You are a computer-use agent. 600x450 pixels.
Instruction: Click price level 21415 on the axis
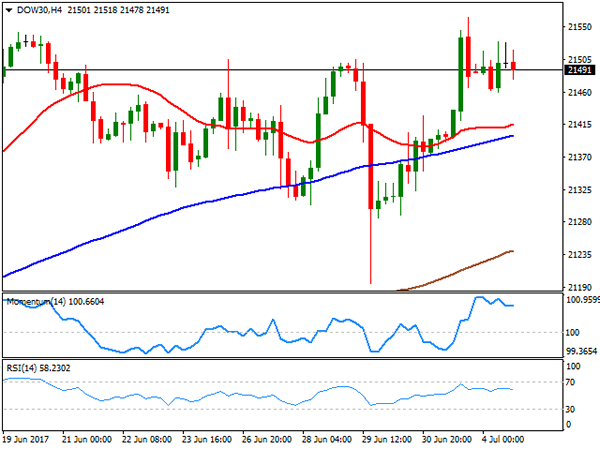[580, 124]
